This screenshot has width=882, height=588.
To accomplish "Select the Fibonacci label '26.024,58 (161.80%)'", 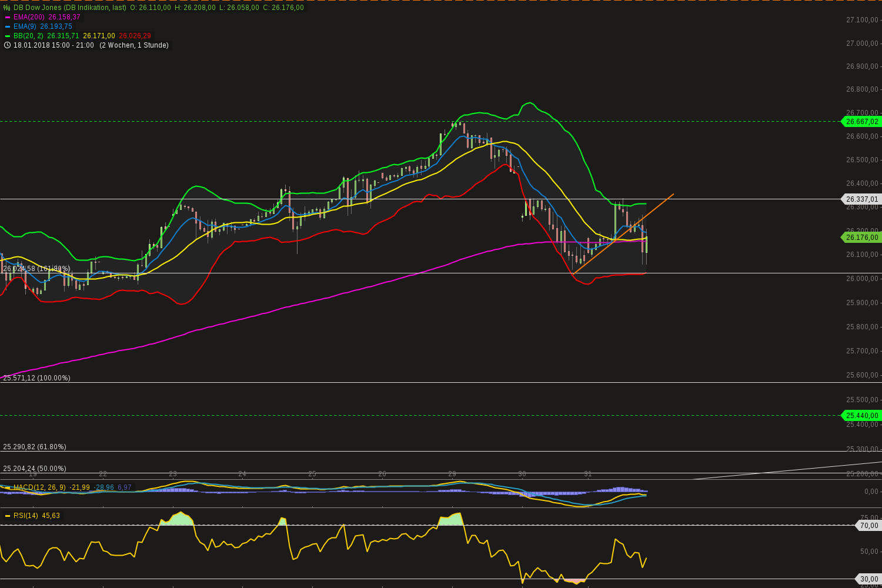I will 36,269.
